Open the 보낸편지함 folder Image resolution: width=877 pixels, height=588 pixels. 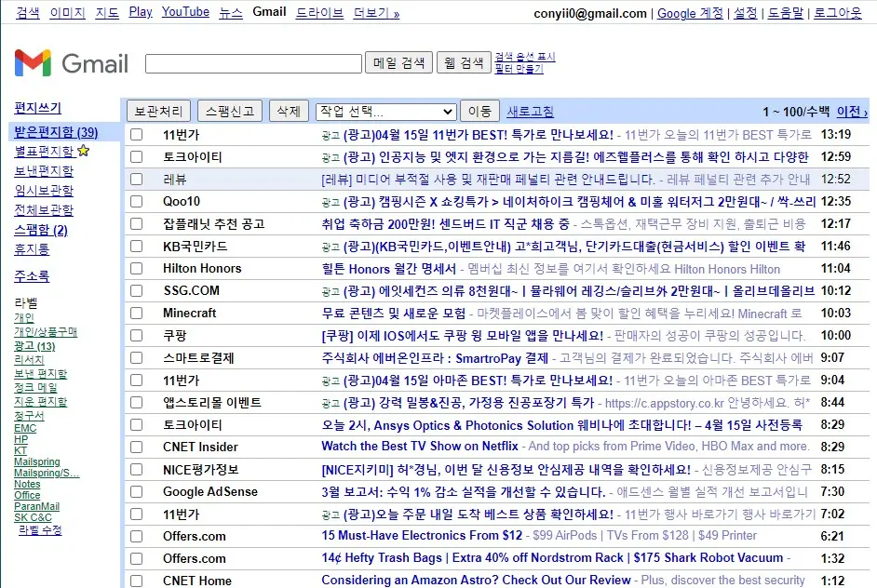tap(44, 170)
